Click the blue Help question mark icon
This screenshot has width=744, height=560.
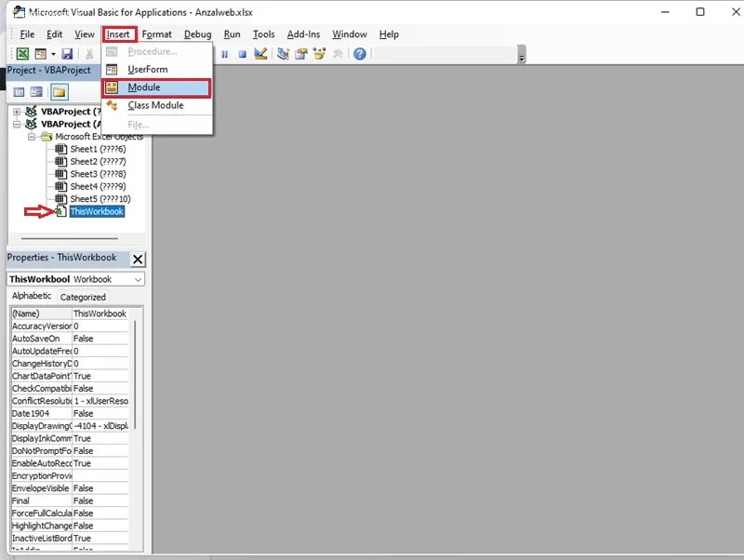click(x=360, y=54)
